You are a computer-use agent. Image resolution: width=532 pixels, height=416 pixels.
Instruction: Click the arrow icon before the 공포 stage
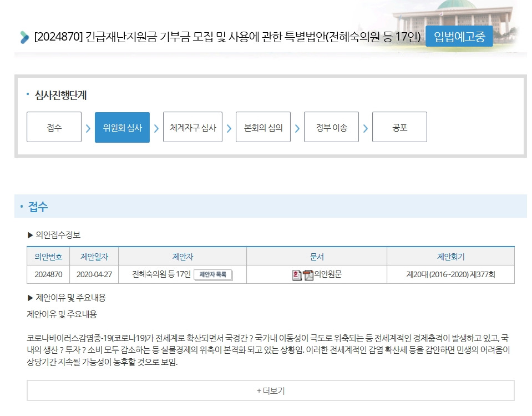(x=366, y=127)
